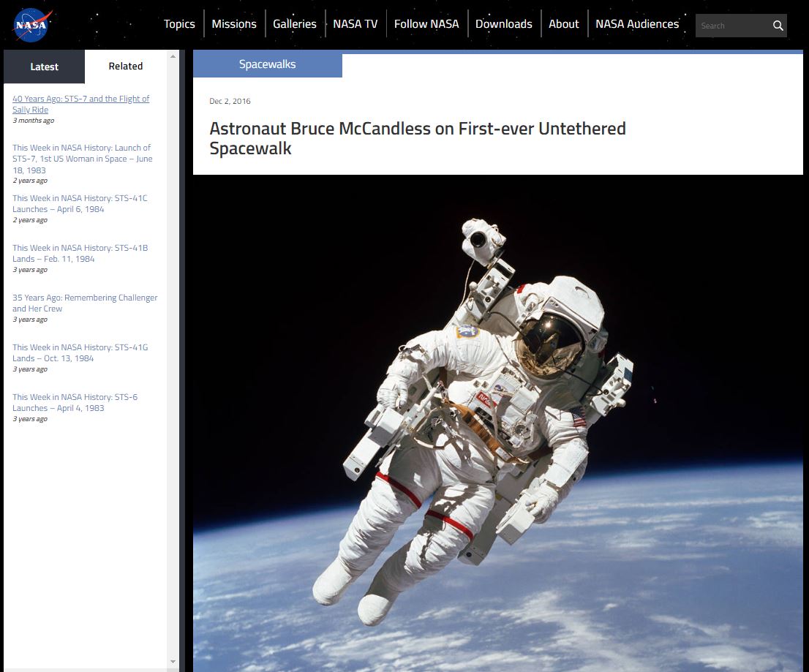This screenshot has width=809, height=672.
Task: Open 'STS-41G Lands – Oct. 13, 1984' article
Action: point(80,352)
